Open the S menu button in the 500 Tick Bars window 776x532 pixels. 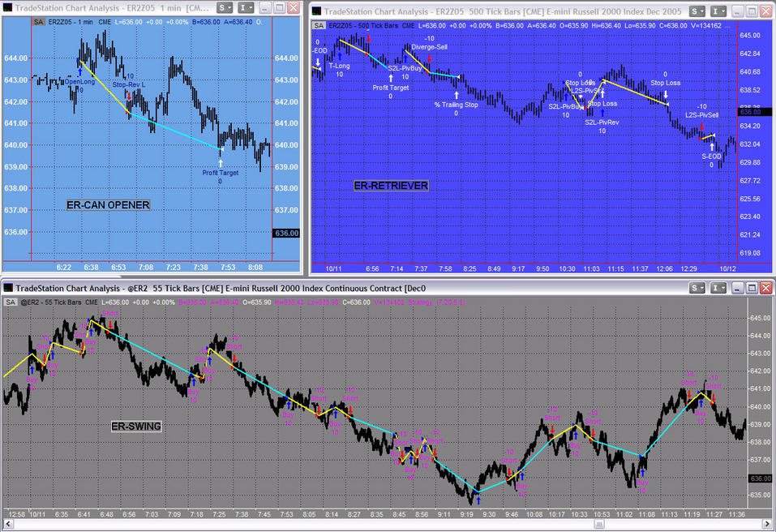click(x=697, y=11)
